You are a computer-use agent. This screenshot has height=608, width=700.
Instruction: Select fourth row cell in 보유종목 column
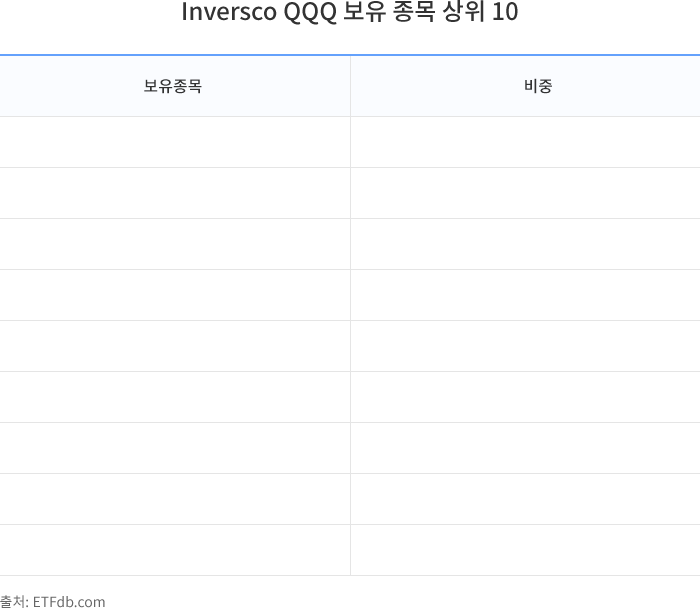174,295
